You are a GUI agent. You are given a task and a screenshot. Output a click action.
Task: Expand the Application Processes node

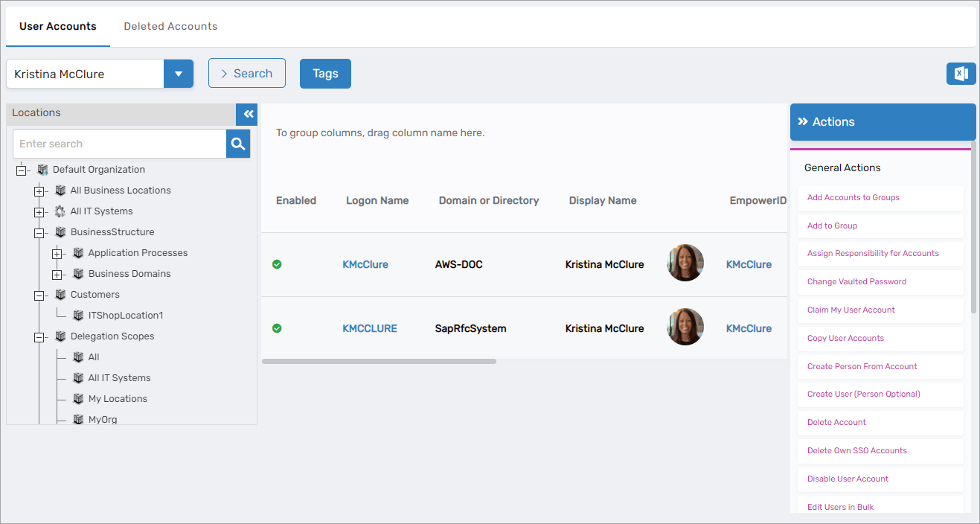[57, 253]
